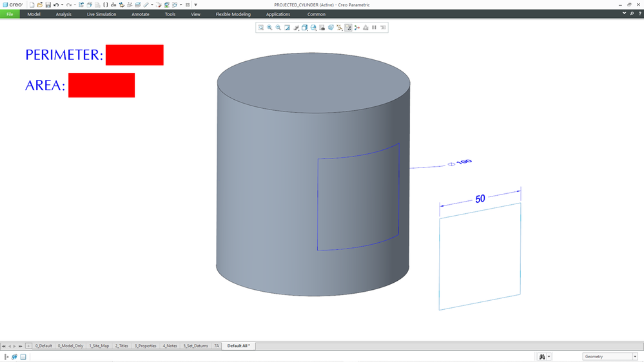644x362 pixels.
Task: Open the Applications ribbon tab
Action: pos(278,14)
